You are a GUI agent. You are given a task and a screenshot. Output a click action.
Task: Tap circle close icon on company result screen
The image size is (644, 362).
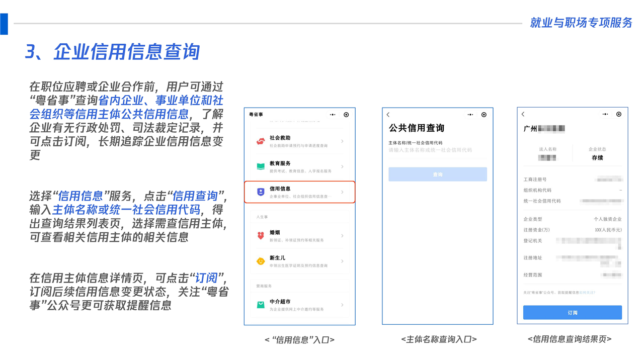619,114
